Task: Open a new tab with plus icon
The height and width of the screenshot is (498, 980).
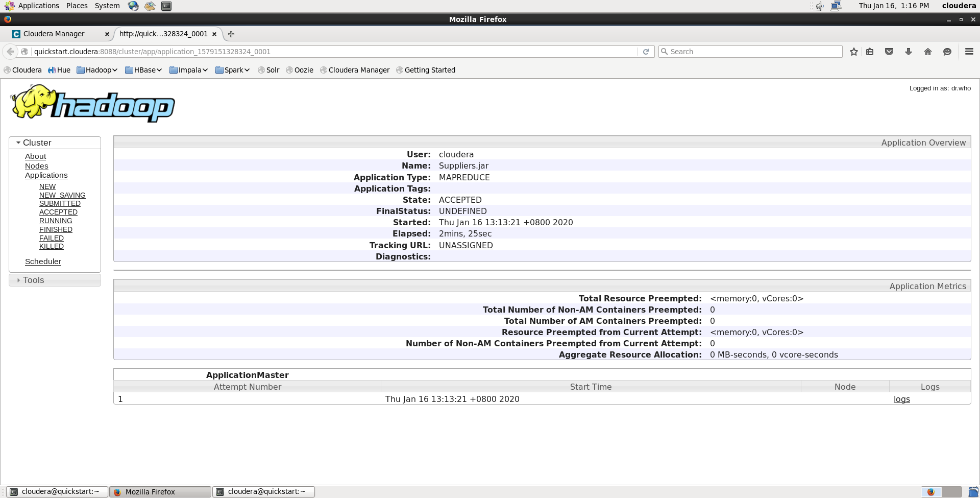Action: pyautogui.click(x=231, y=34)
